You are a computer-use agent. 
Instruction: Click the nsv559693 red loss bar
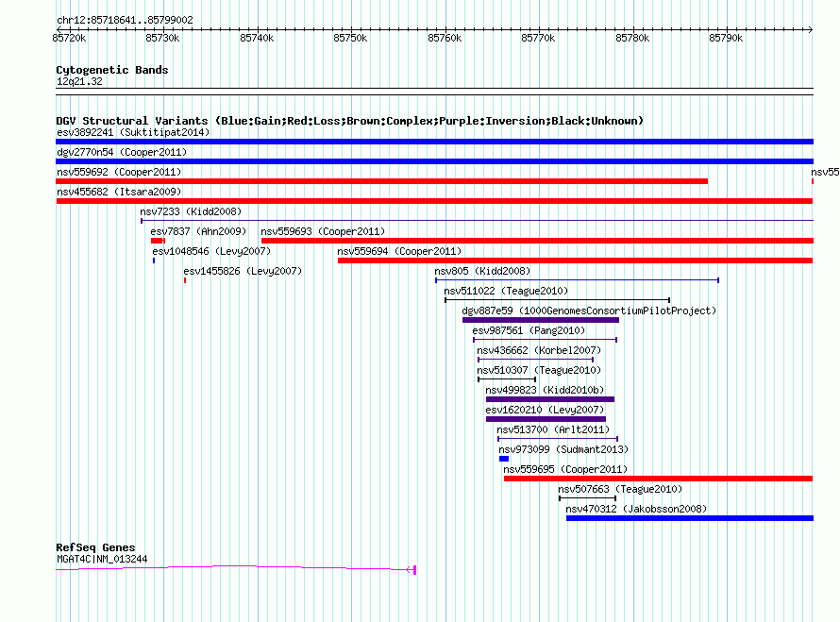point(537,241)
